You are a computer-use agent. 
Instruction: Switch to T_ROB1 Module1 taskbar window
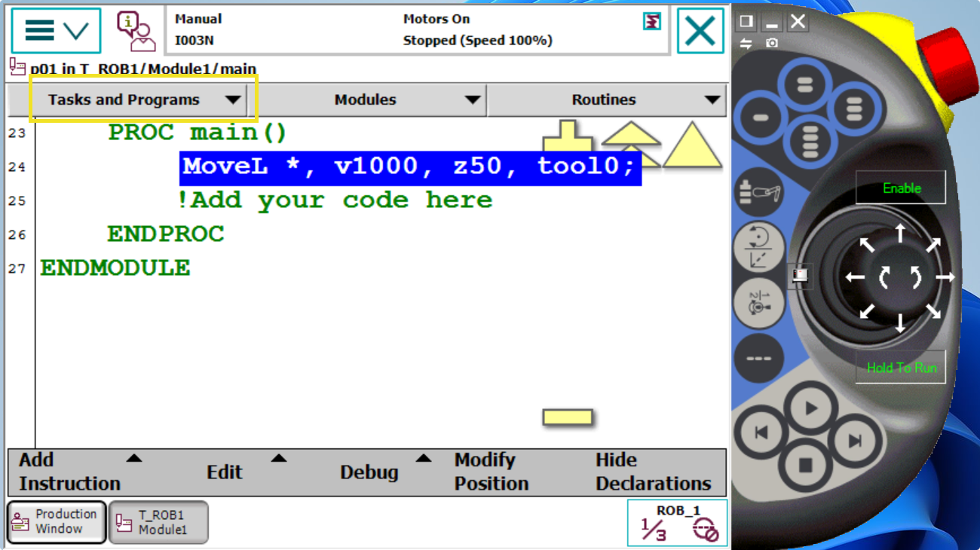tap(159, 522)
